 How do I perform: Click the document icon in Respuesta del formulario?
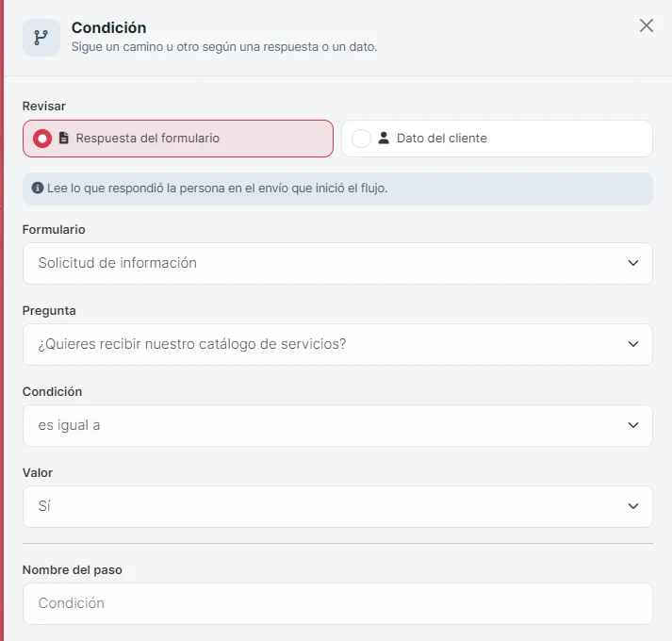tap(64, 138)
